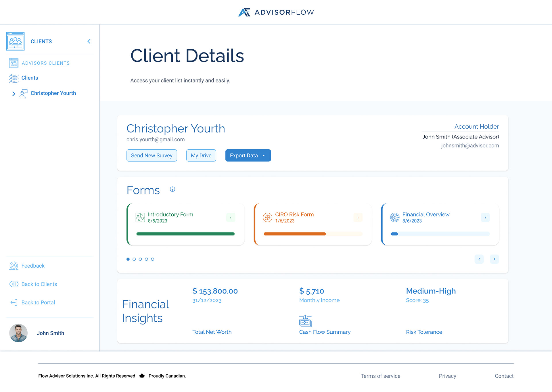Click the Clients list icon

point(14,78)
